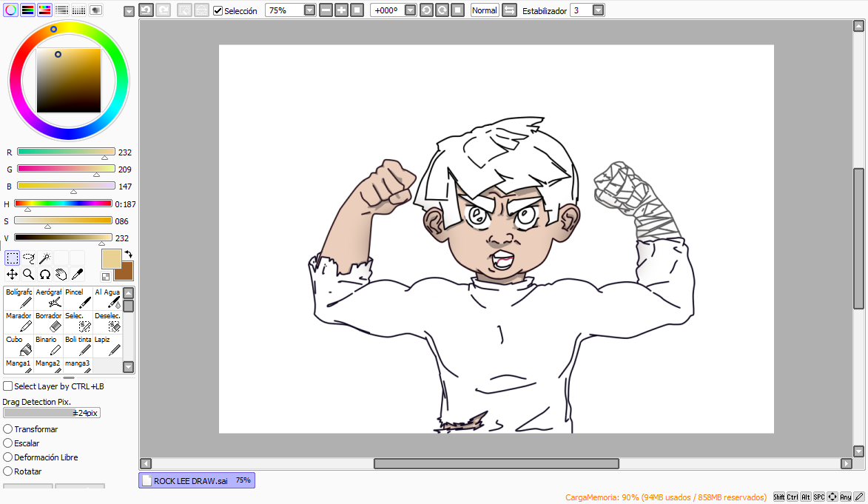The image size is (868, 504).
Task: Choose the Bolígrafo pen brush
Action: pyautogui.click(x=18, y=298)
